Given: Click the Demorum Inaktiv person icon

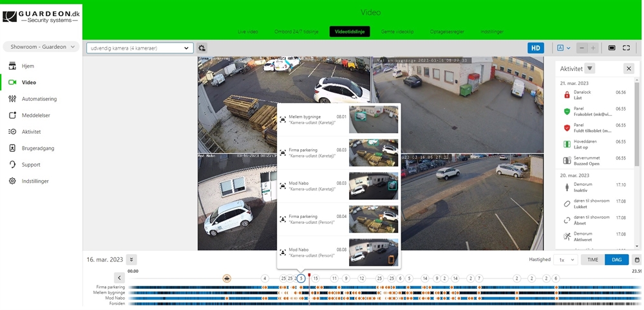Looking at the screenshot, I should pos(567,187).
